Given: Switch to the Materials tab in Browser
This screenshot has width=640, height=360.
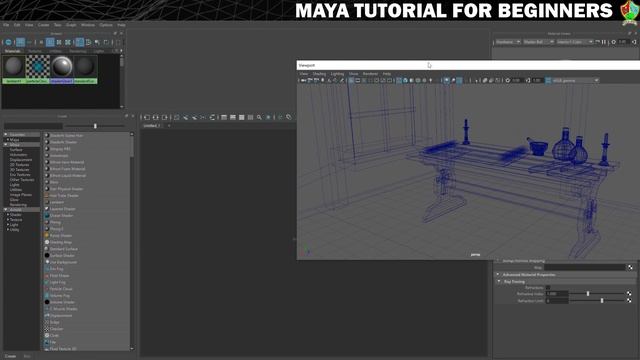Looking at the screenshot, I should pos(13,51).
